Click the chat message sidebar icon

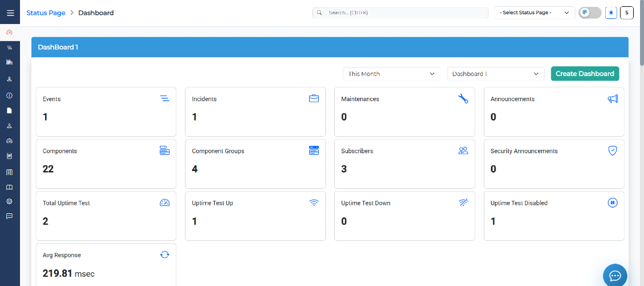10,216
